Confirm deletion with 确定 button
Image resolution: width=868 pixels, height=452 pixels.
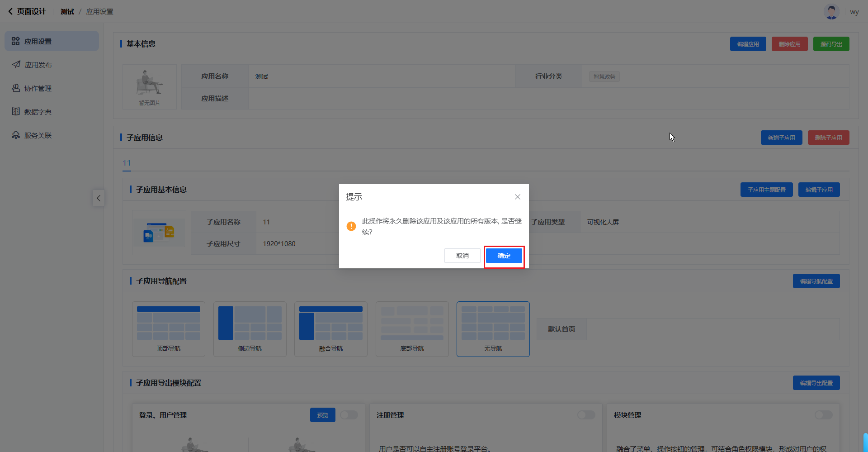(x=504, y=256)
